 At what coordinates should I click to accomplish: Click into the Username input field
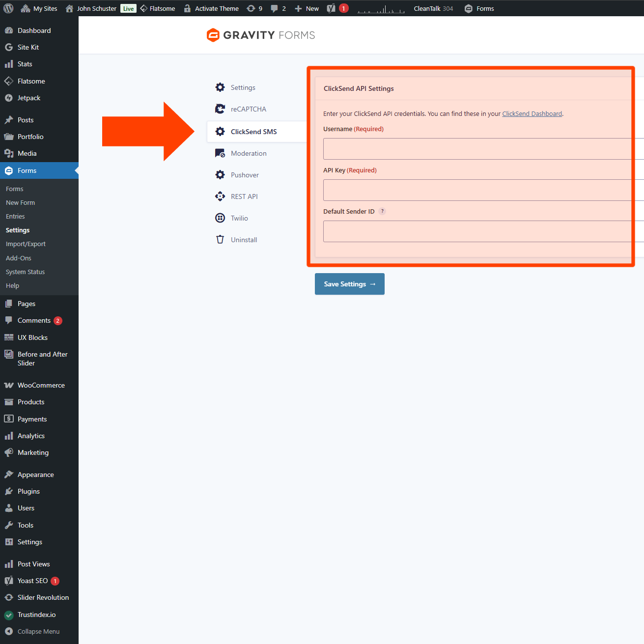tap(476, 149)
